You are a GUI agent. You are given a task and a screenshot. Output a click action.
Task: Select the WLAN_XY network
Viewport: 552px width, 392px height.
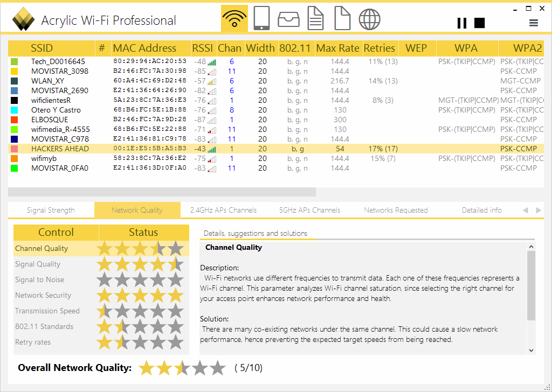click(x=276, y=81)
